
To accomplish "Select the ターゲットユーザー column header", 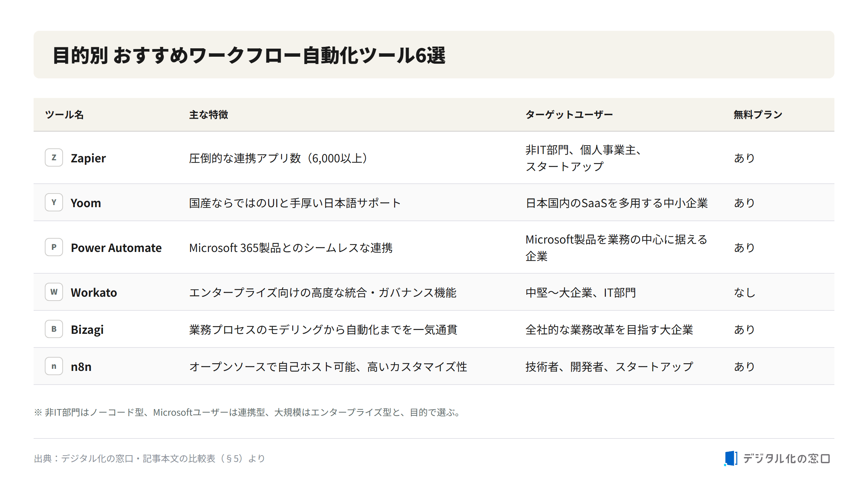I will point(569,114).
